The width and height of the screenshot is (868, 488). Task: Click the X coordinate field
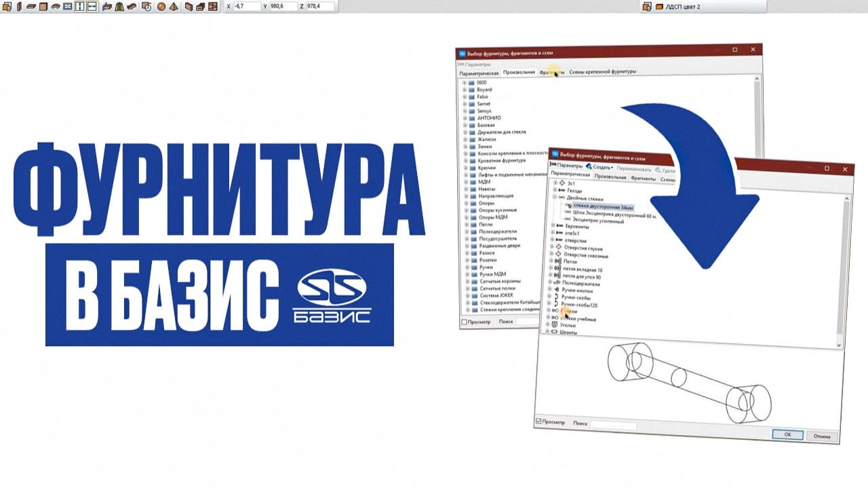247,6
